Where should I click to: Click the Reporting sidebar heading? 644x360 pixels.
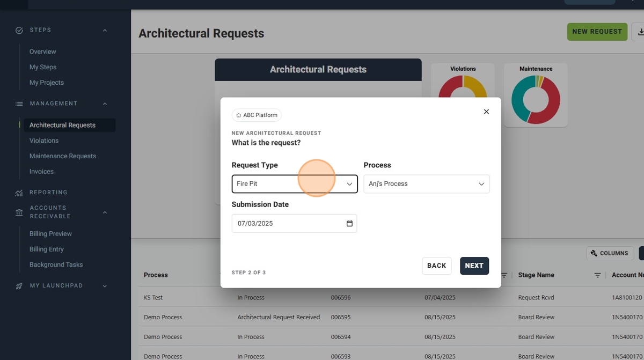pyautogui.click(x=48, y=193)
